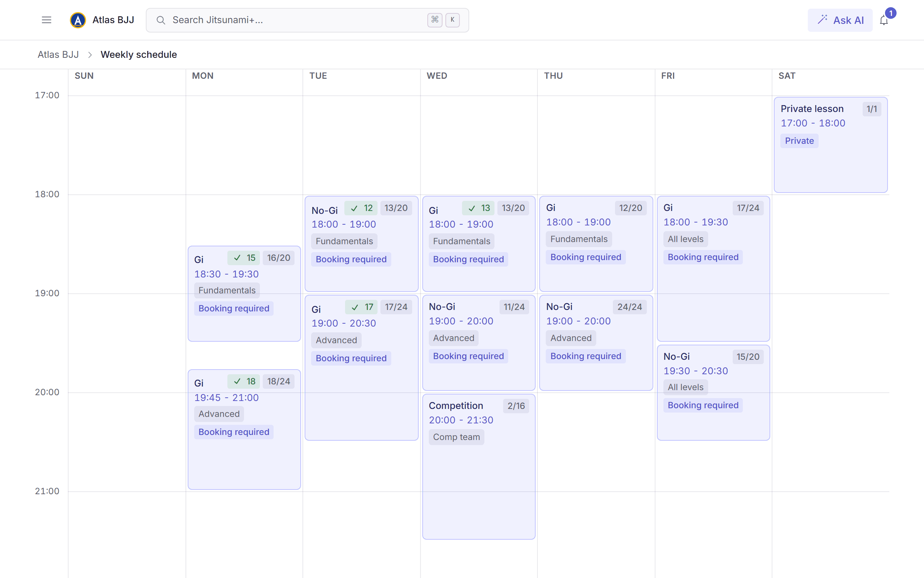Click Booking required on Thursday No-Gi
This screenshot has height=578, width=924.
[586, 356]
